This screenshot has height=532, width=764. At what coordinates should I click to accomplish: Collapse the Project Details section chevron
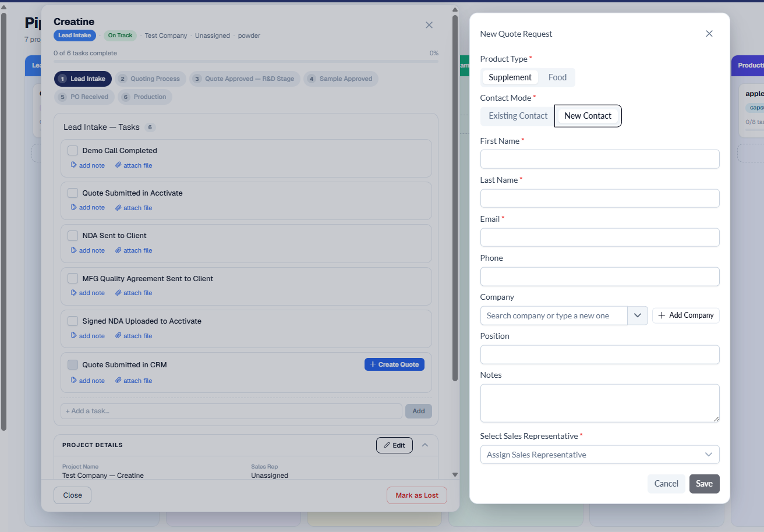point(425,445)
